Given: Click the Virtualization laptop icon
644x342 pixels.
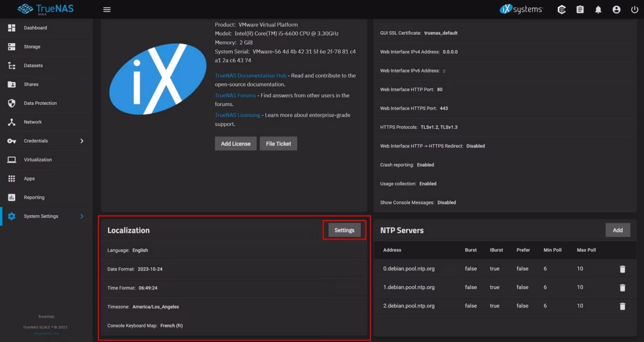Looking at the screenshot, I should (12, 160).
